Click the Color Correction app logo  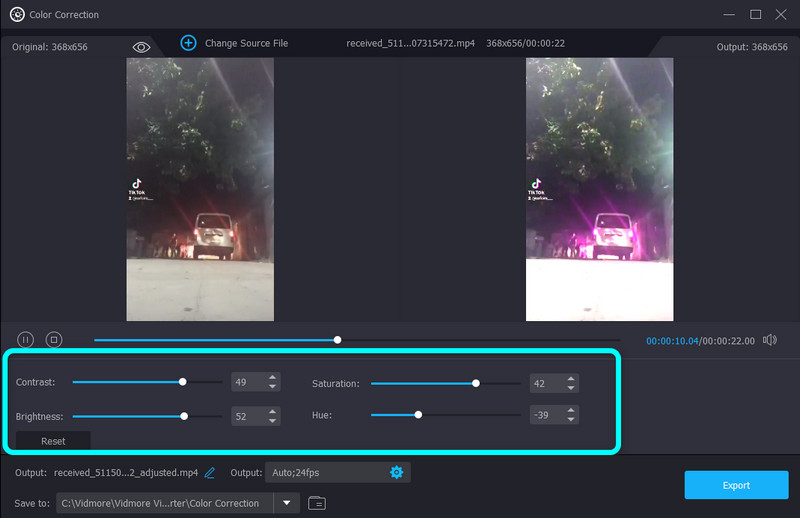17,15
